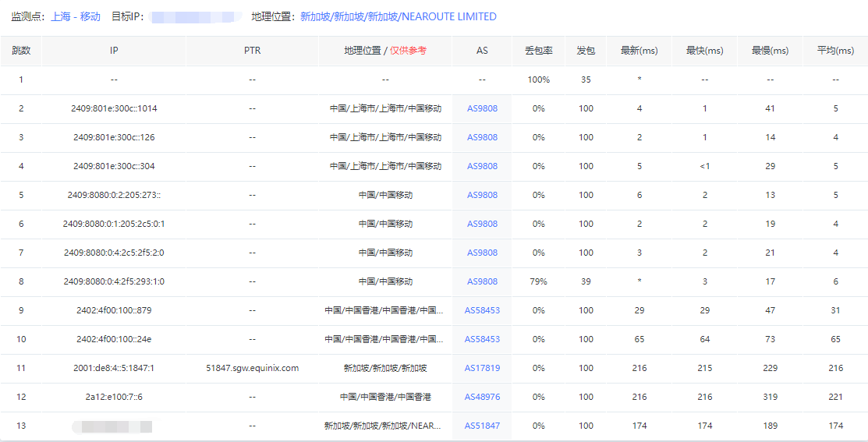Open AS58453 link in hop 10 row
The height and width of the screenshot is (442, 868).
coord(482,339)
